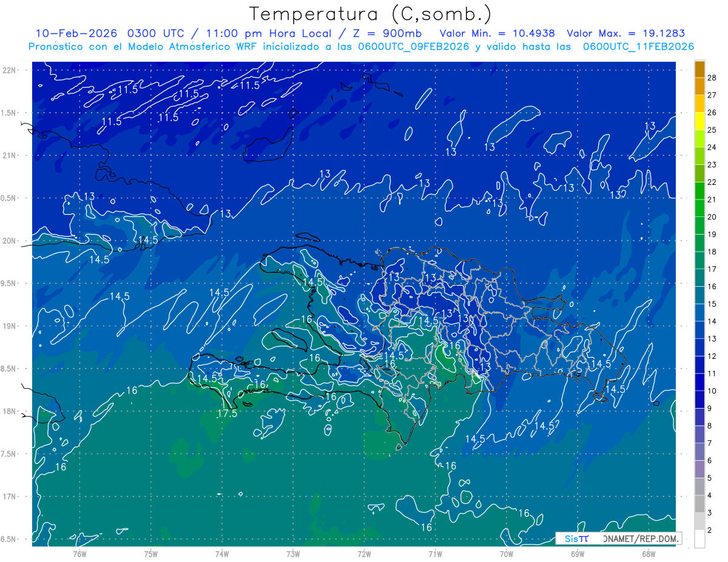Viewport: 728px width, 562px height.
Task: Click the "70W" longitude axis label
Action: 507,554
